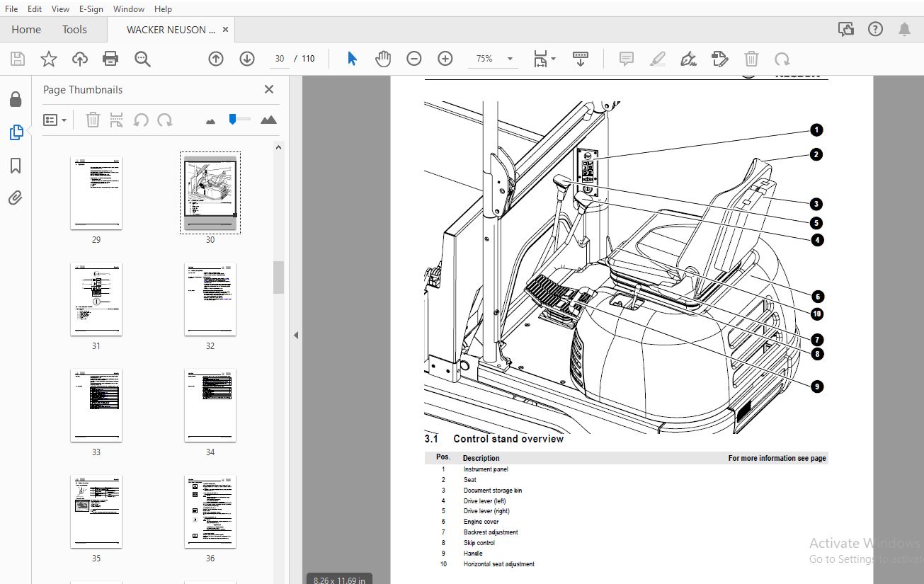Print the document using printer icon
The height and width of the screenshot is (584, 924).
pyautogui.click(x=110, y=59)
